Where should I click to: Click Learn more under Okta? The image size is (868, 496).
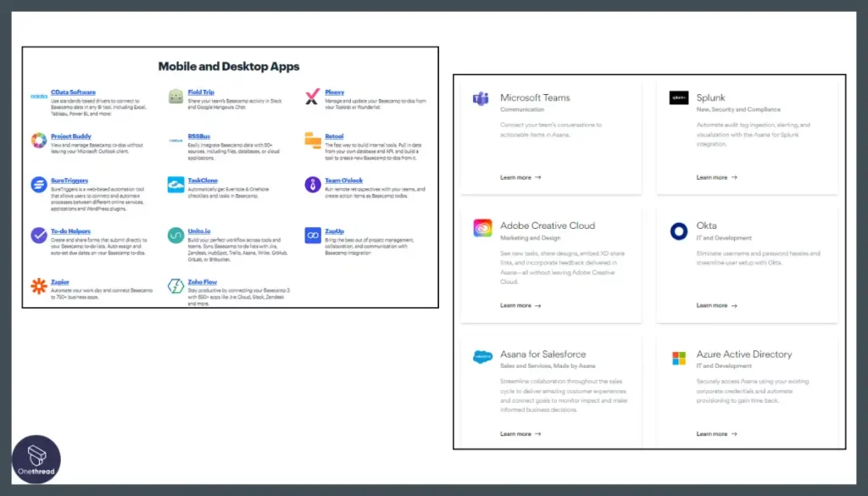pyautogui.click(x=716, y=305)
